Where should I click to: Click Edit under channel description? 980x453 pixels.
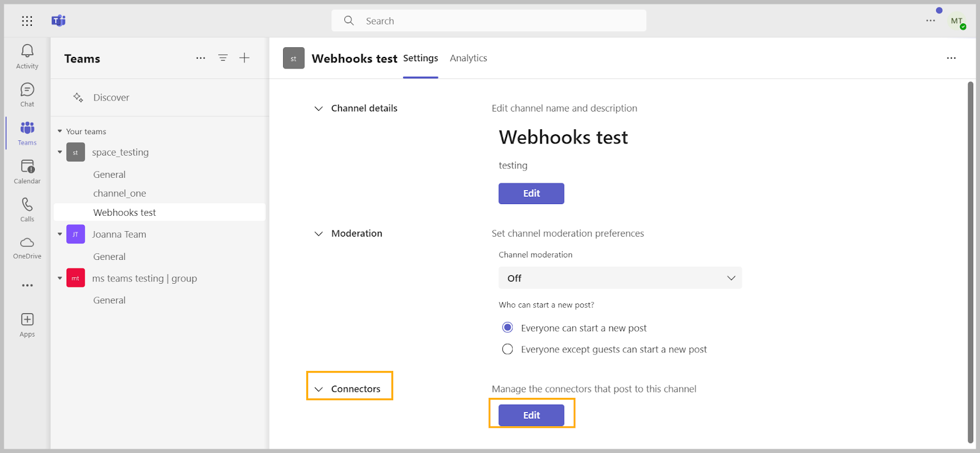[x=531, y=193]
